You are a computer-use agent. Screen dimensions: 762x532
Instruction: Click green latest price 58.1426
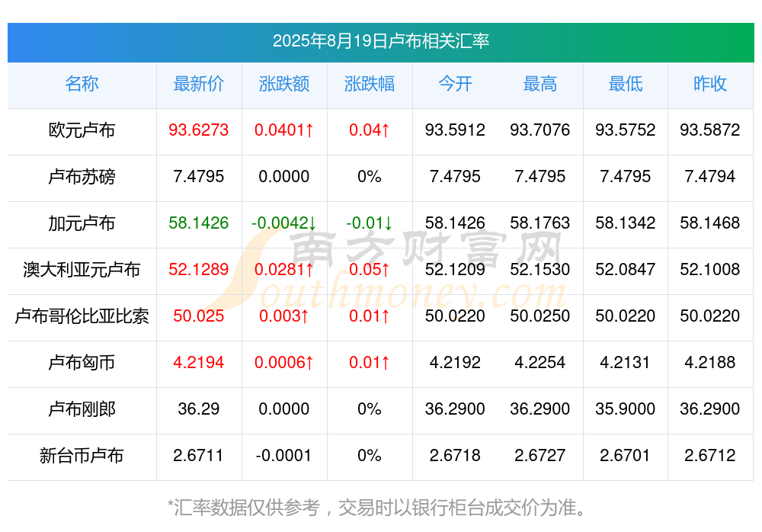tap(199, 223)
